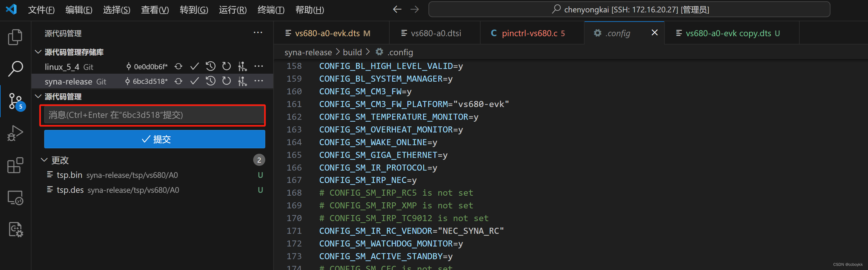Open the more actions menu of the source control panel header
The height and width of the screenshot is (270, 868).
(x=258, y=33)
